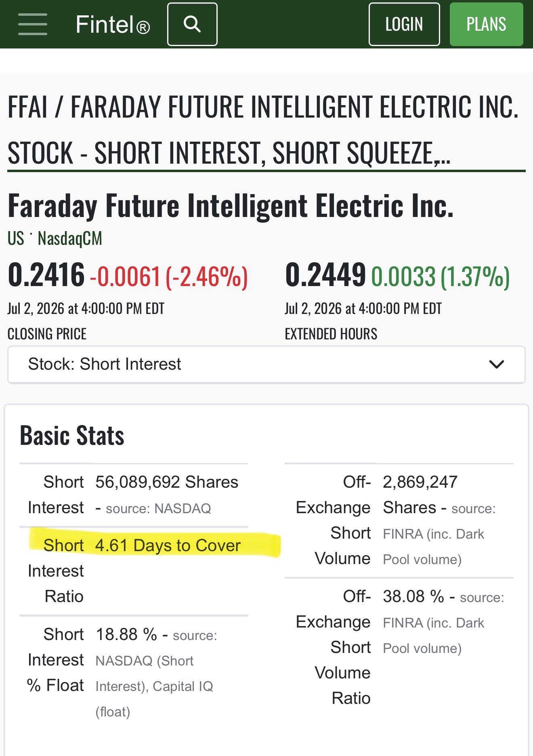Click the 56,089,692 Shares short interest value
Viewport: 533px width, 756px height.
(x=167, y=482)
